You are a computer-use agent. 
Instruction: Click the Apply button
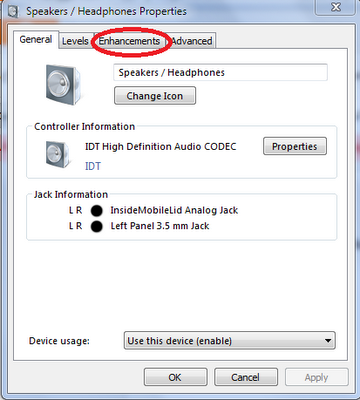coord(317,377)
